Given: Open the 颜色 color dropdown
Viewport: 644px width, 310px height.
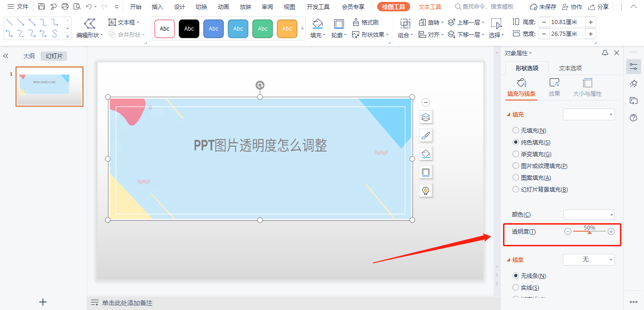Looking at the screenshot, I should coord(588,214).
